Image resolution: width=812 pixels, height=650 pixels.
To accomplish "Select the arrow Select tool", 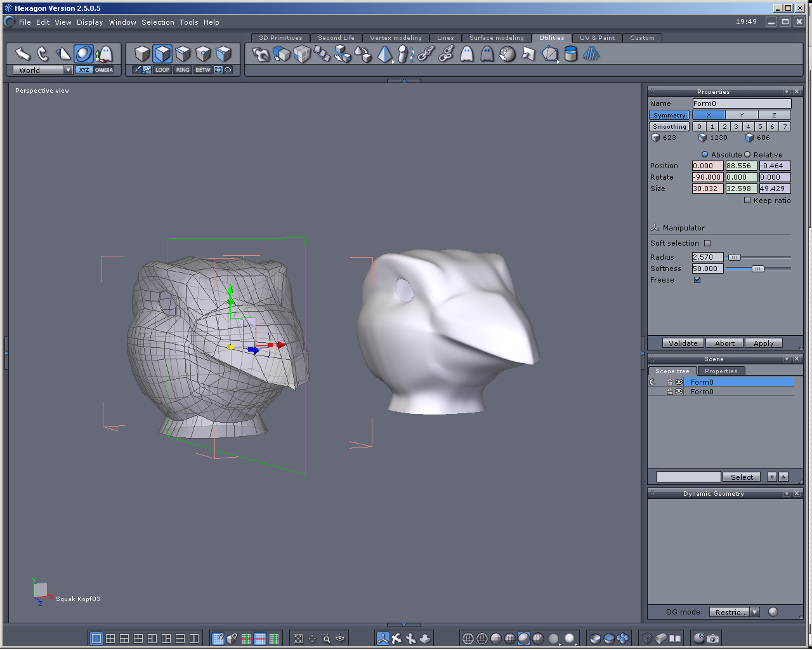I will coord(22,54).
